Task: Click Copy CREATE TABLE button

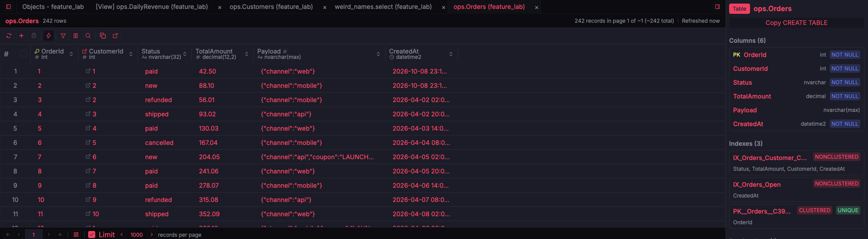Action: [796, 23]
